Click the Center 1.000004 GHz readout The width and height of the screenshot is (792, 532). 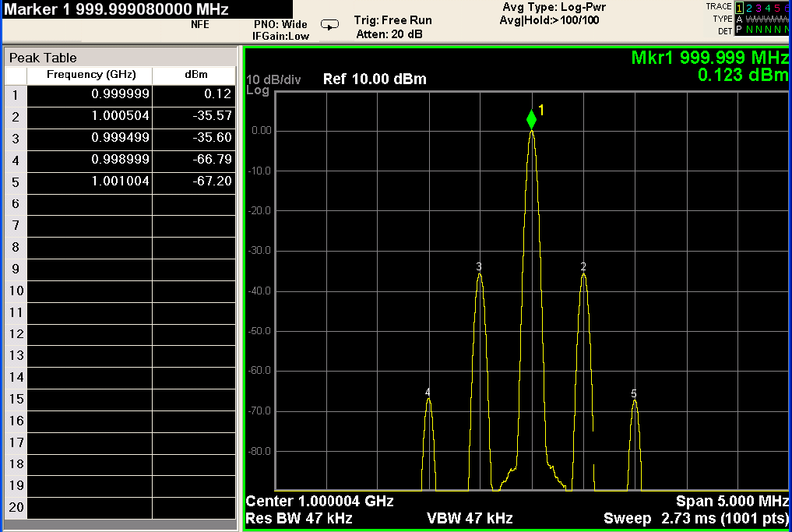click(319, 501)
